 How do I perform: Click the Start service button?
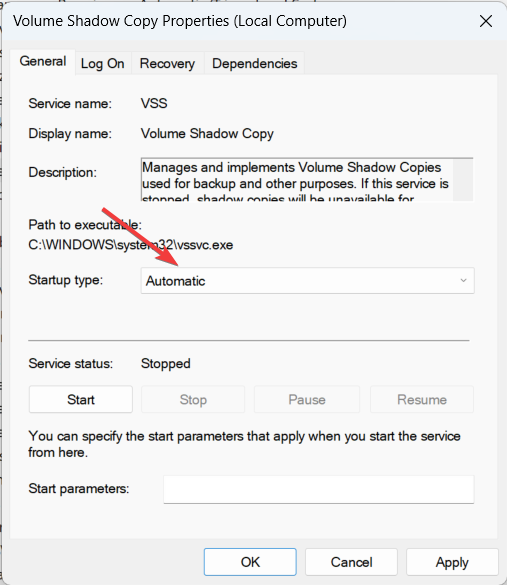point(81,400)
